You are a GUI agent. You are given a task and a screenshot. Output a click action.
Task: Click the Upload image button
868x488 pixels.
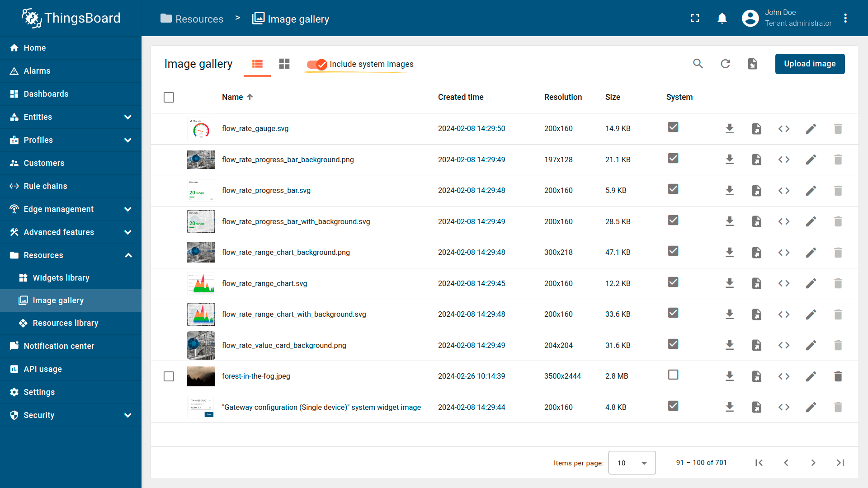pyautogui.click(x=809, y=64)
